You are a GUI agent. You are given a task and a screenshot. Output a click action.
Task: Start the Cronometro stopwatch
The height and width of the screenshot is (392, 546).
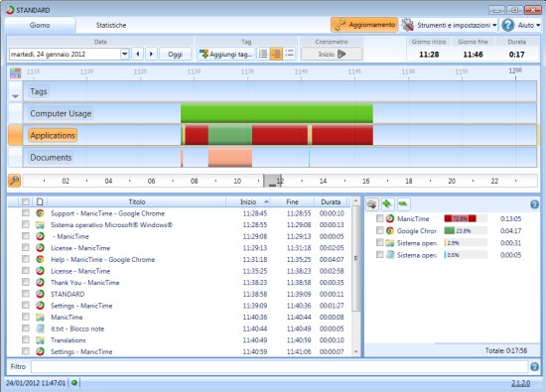332,54
